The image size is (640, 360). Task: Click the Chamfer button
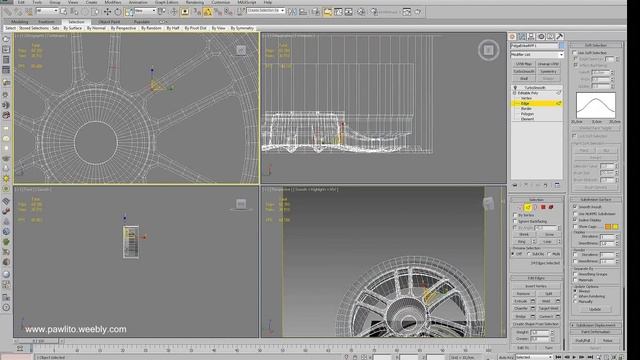coord(521,309)
